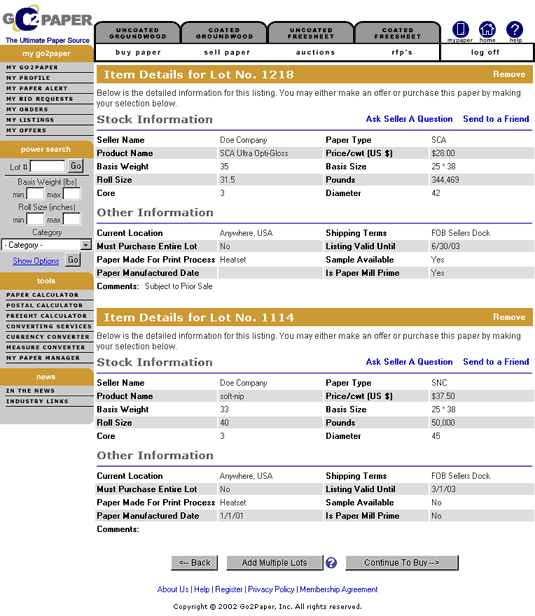Image resolution: width=535 pixels, height=616 pixels.
Task: Open Freight Calculator tool
Action: pyautogui.click(x=46, y=315)
